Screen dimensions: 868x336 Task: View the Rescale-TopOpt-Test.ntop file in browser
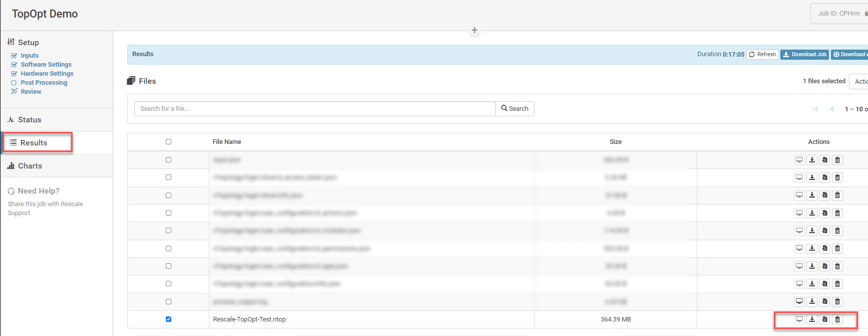click(x=799, y=319)
